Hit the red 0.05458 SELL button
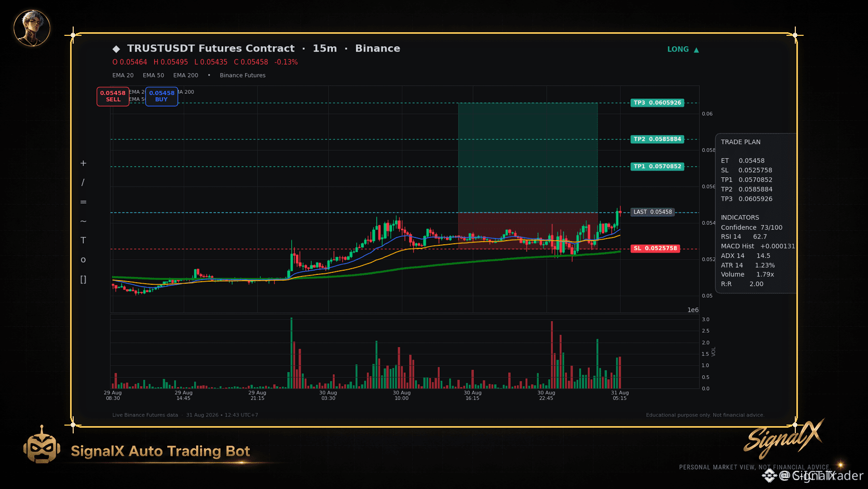868x489 pixels. pos(113,96)
